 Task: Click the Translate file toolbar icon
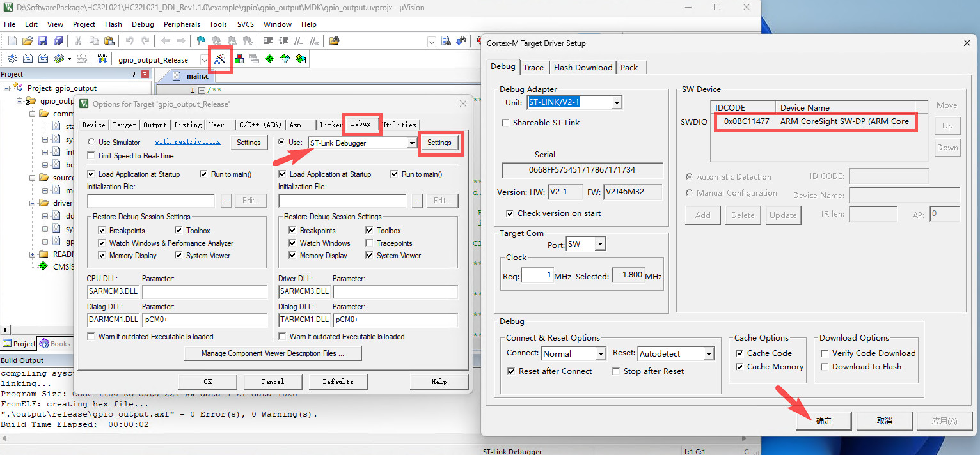[x=12, y=59]
